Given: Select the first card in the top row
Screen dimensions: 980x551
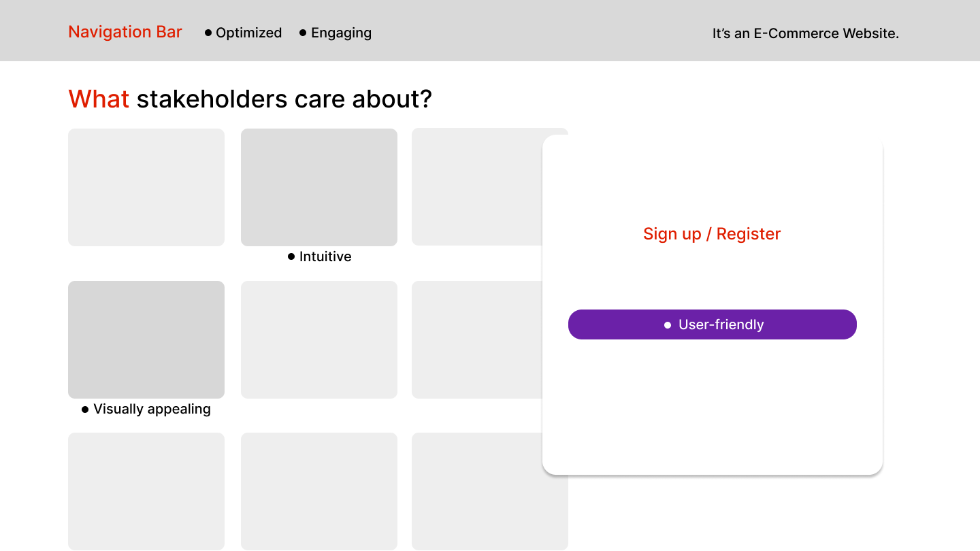Looking at the screenshot, I should click(x=146, y=187).
